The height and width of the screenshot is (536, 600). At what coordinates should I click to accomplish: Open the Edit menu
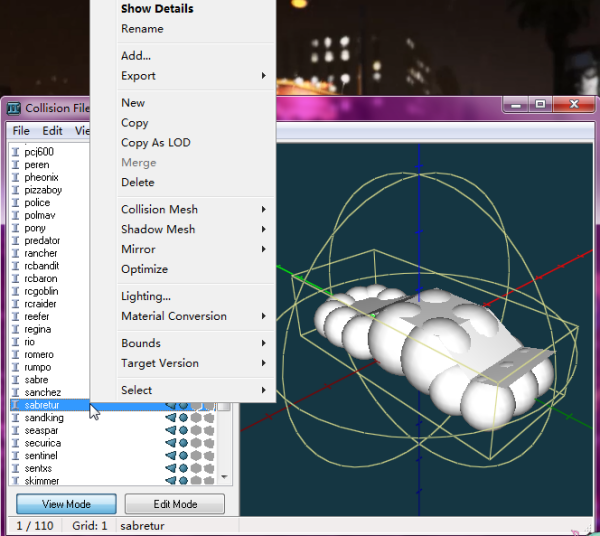52,131
